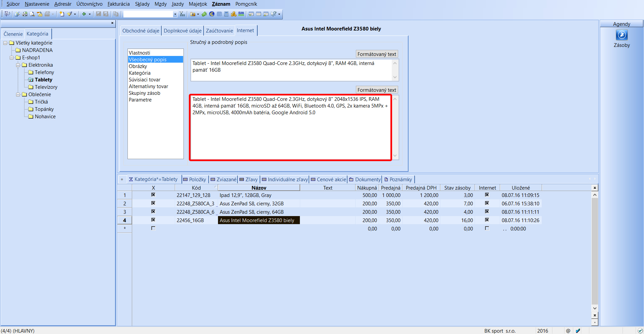
Task: Open print preview magnifier icon
Action: click(x=32, y=14)
